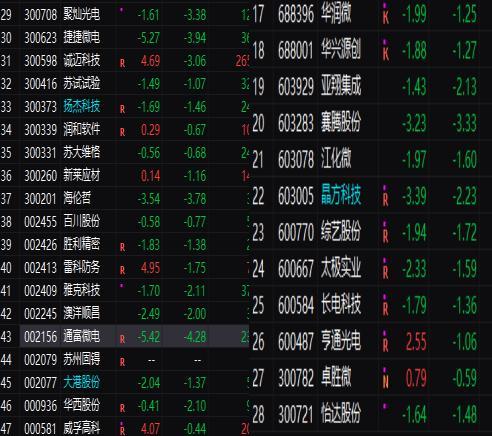Click the 4.95 change value of 雷科防务
The image size is (492, 436).
coord(150,268)
